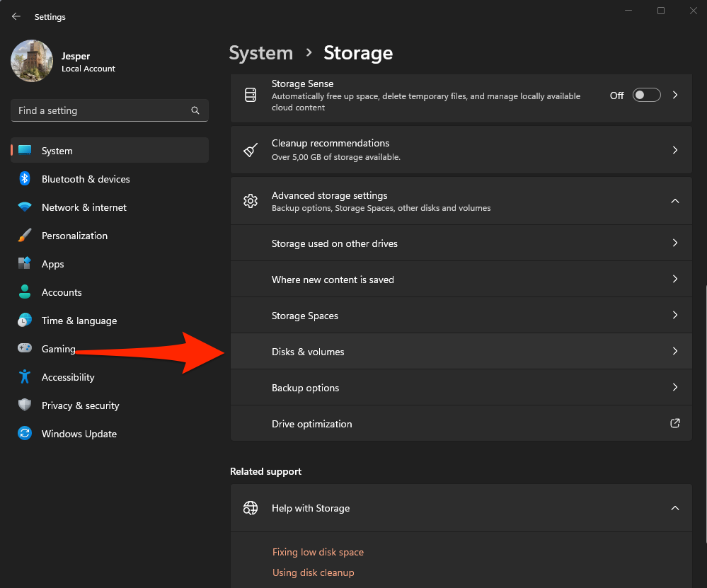Click the Advanced storage settings gear icon
Image resolution: width=707 pixels, height=588 pixels.
(x=251, y=201)
